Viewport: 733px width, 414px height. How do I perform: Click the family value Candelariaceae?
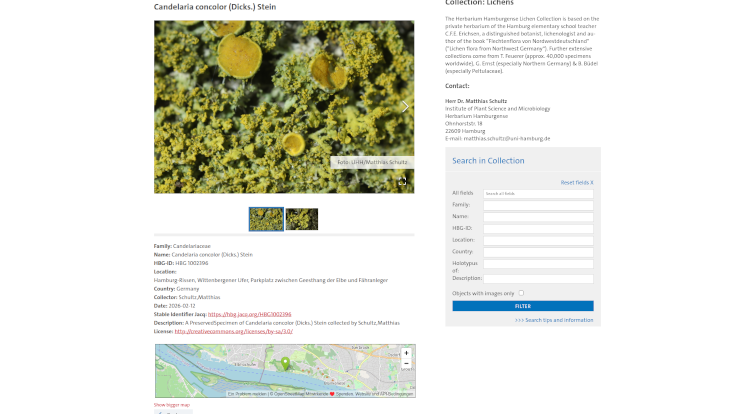pos(192,246)
